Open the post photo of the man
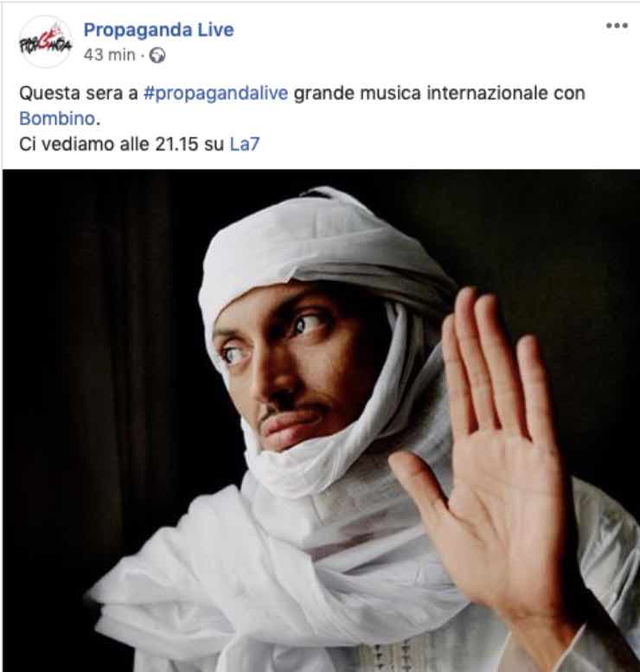Image resolution: width=640 pixels, height=672 pixels. (321, 420)
